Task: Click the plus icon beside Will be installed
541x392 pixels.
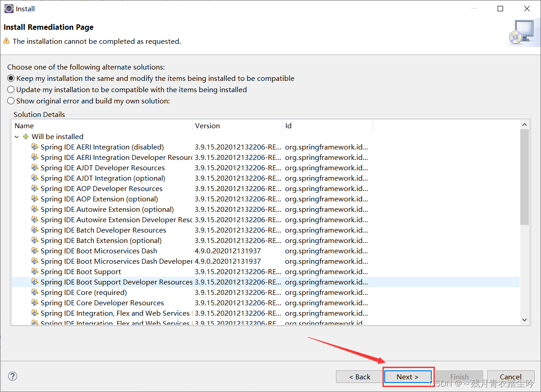Action: 26,137
